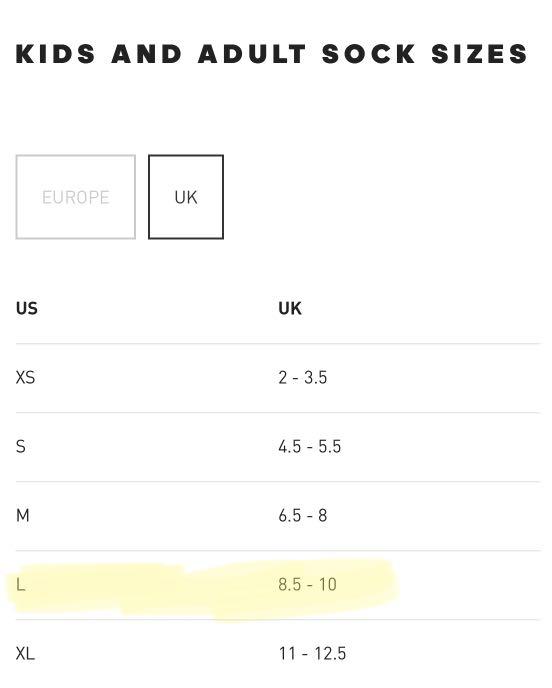The height and width of the screenshot is (688, 552).
Task: Click the UK column header
Action: coord(290,308)
